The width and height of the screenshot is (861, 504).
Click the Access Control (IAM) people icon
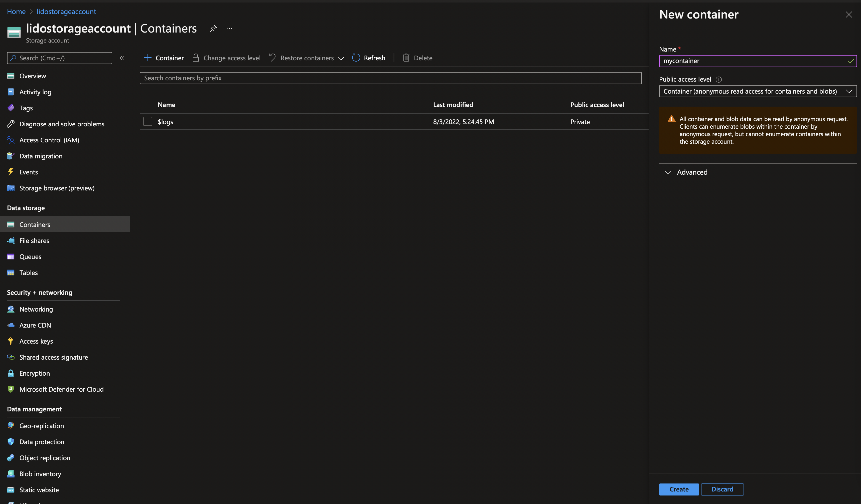(11, 140)
